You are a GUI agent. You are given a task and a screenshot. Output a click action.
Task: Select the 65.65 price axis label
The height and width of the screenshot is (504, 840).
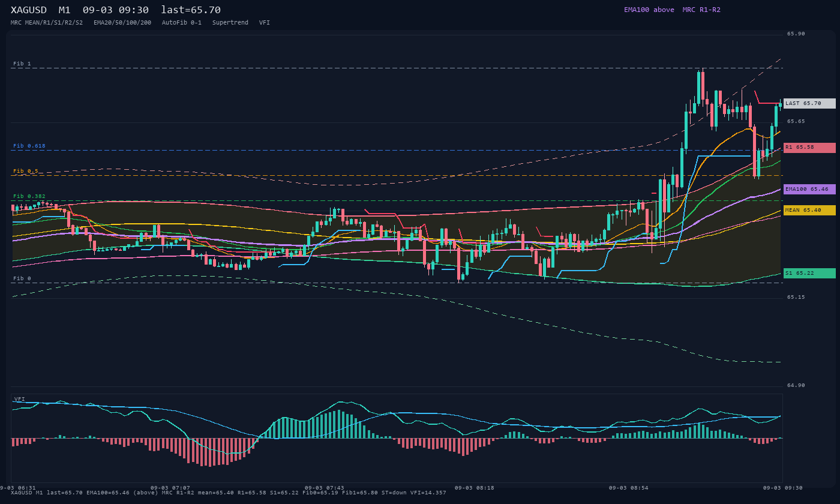pos(796,121)
